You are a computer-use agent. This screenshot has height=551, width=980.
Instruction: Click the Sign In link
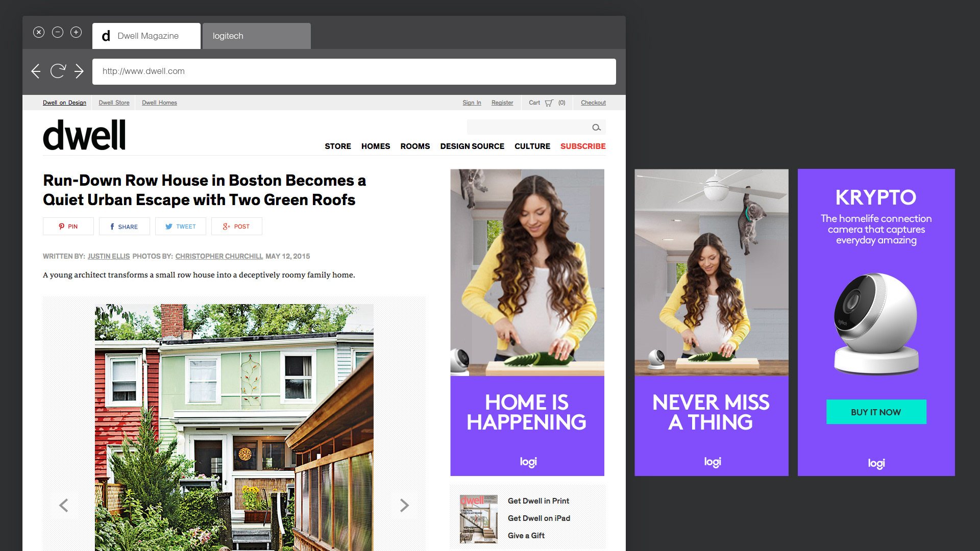pos(472,103)
